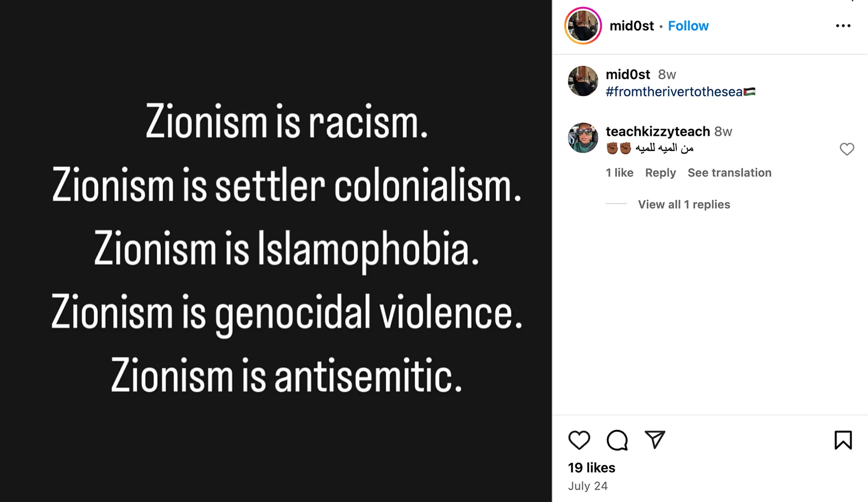This screenshot has width=868, height=502.
Task: Like the post with the heart icon
Action: click(x=579, y=440)
